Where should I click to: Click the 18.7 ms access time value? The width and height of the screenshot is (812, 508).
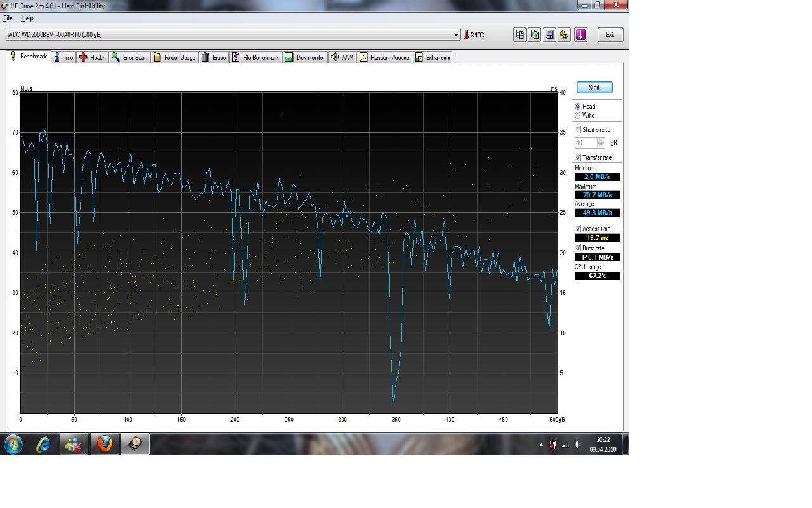point(597,237)
